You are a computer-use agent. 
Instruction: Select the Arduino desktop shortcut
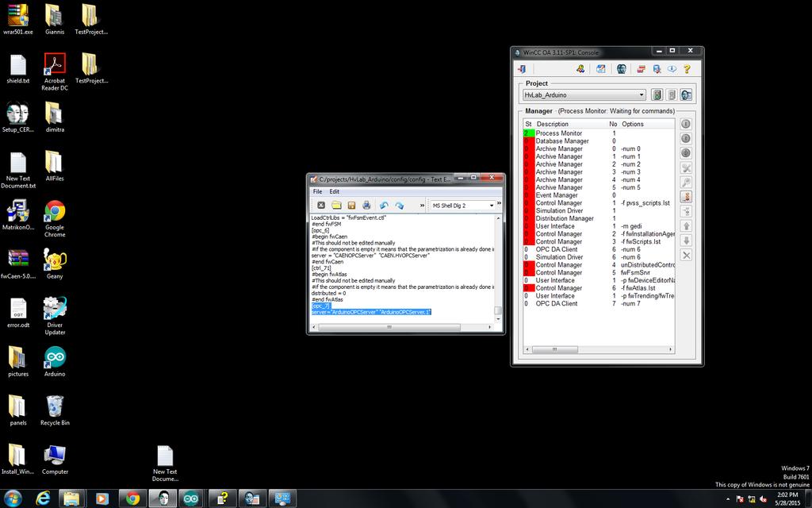(55, 361)
